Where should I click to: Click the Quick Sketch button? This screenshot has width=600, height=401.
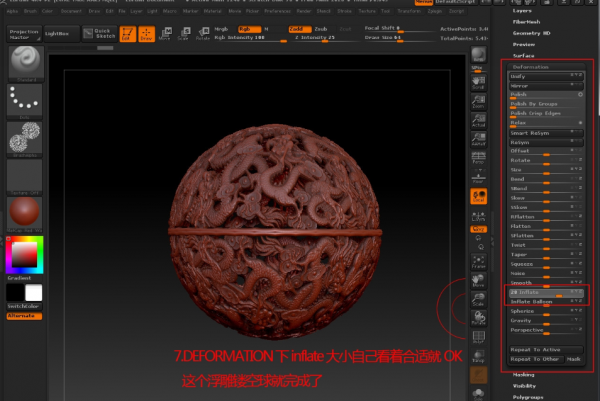pyautogui.click(x=99, y=34)
